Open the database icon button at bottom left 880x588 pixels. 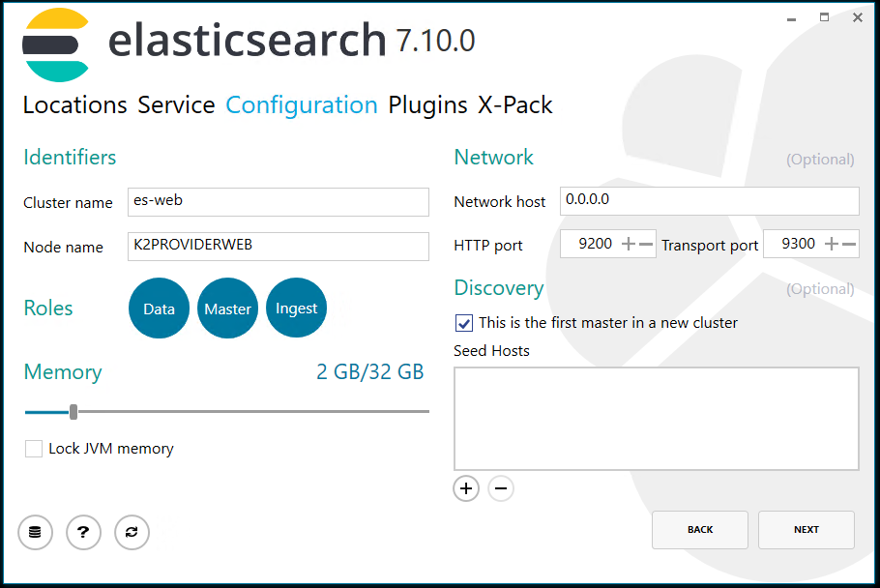(x=35, y=532)
